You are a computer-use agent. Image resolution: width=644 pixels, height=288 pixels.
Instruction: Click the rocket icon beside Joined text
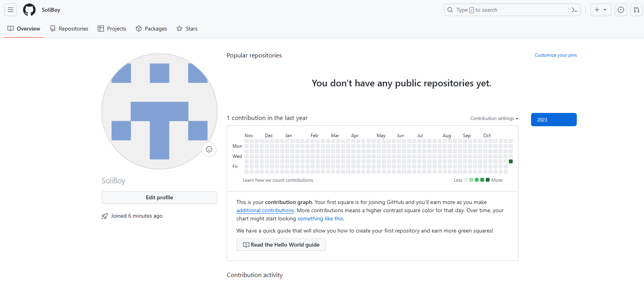point(105,216)
